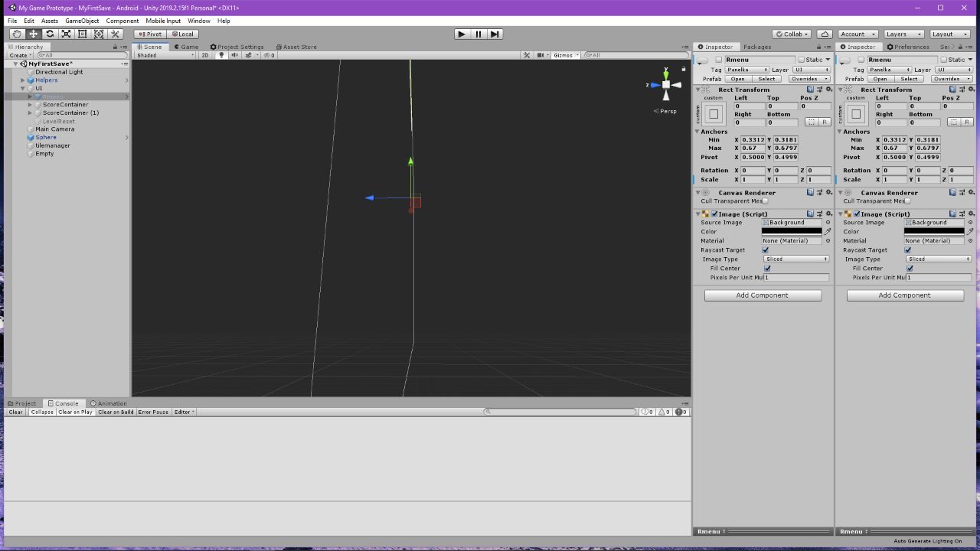This screenshot has width=980, height=551.
Task: Collapse the UI object in Hierarchy
Action: [23, 88]
